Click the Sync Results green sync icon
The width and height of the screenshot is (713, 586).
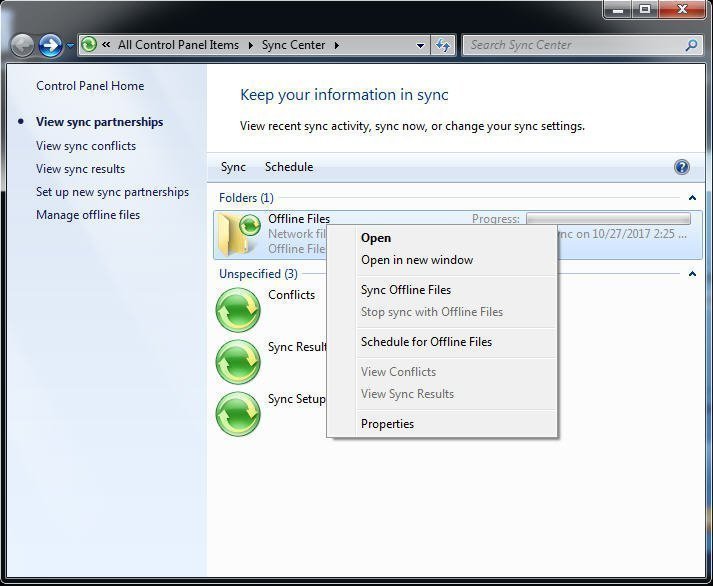238,362
